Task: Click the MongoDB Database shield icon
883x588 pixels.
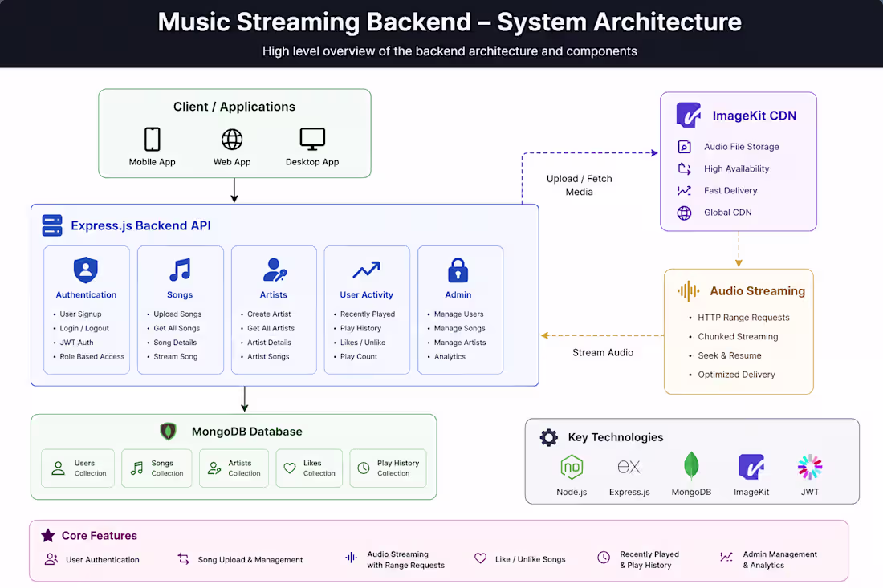Action: point(168,432)
